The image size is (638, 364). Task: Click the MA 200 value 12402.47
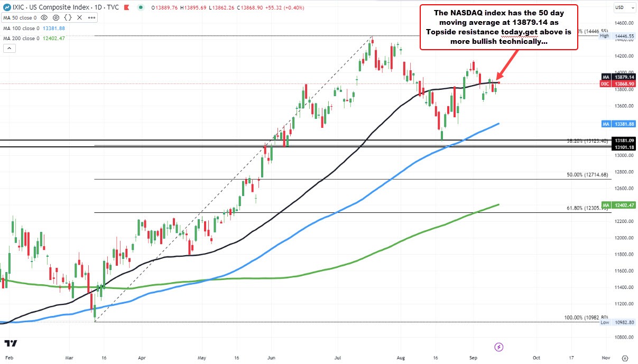point(53,38)
